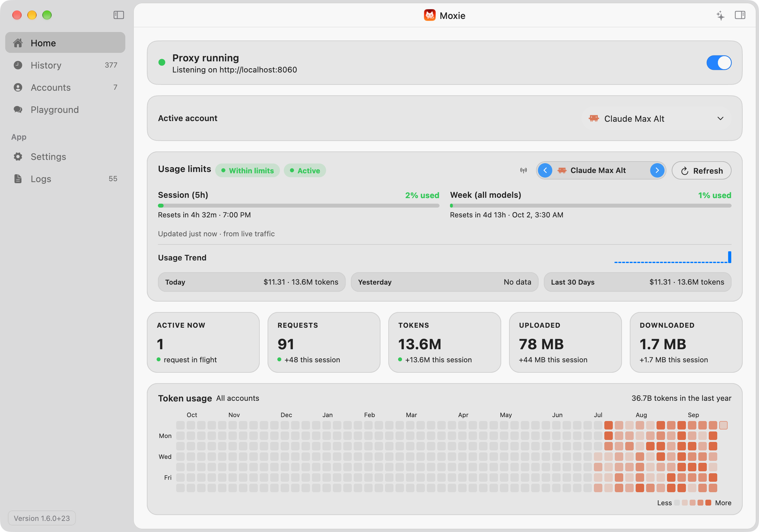Open the Settings section
This screenshot has height=532, width=759.
(65, 156)
